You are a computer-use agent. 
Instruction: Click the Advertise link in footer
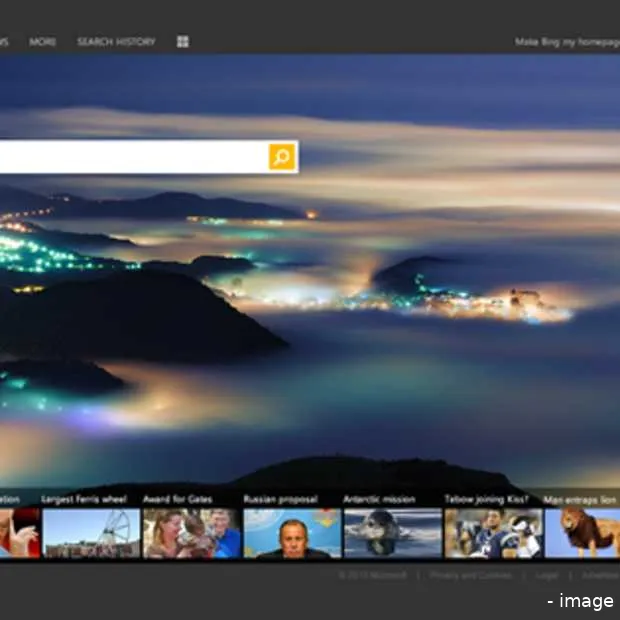600,575
